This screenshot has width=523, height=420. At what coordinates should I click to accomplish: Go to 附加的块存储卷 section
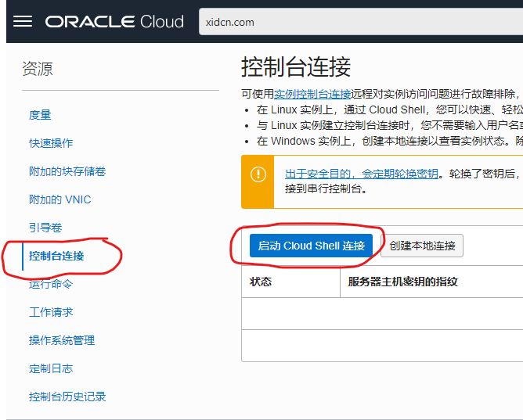67,171
